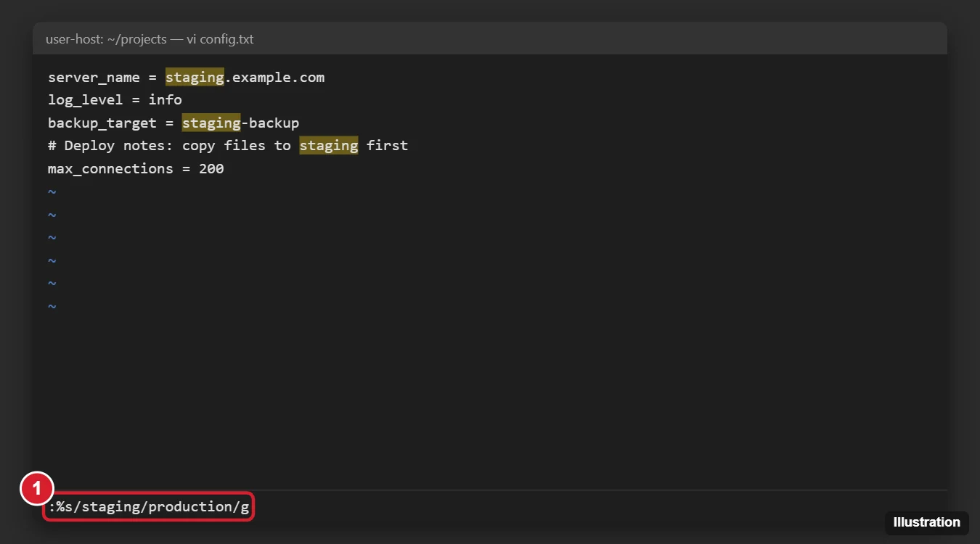
Task: Select the "log_level" key
Action: (86, 100)
